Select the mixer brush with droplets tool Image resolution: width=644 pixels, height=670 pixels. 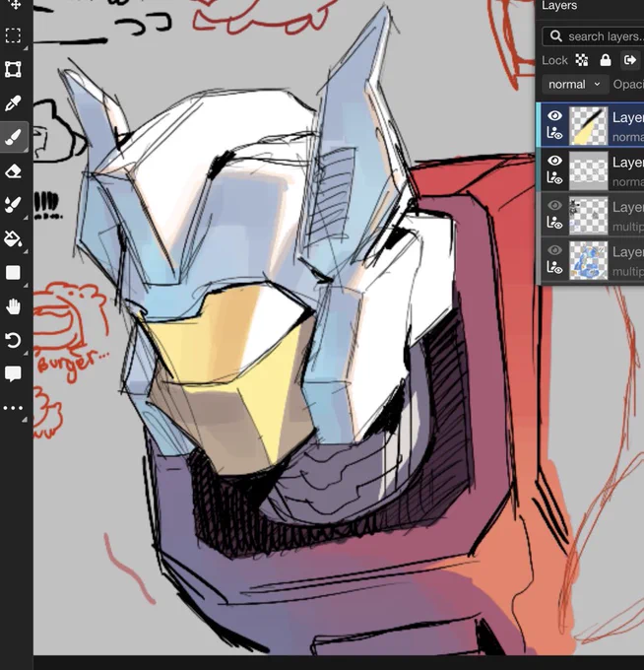click(x=13, y=205)
